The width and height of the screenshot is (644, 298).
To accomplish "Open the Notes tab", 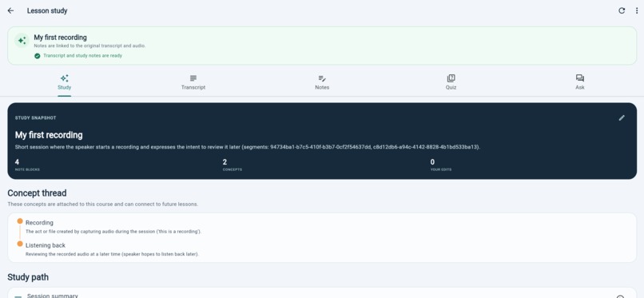I will click(322, 82).
